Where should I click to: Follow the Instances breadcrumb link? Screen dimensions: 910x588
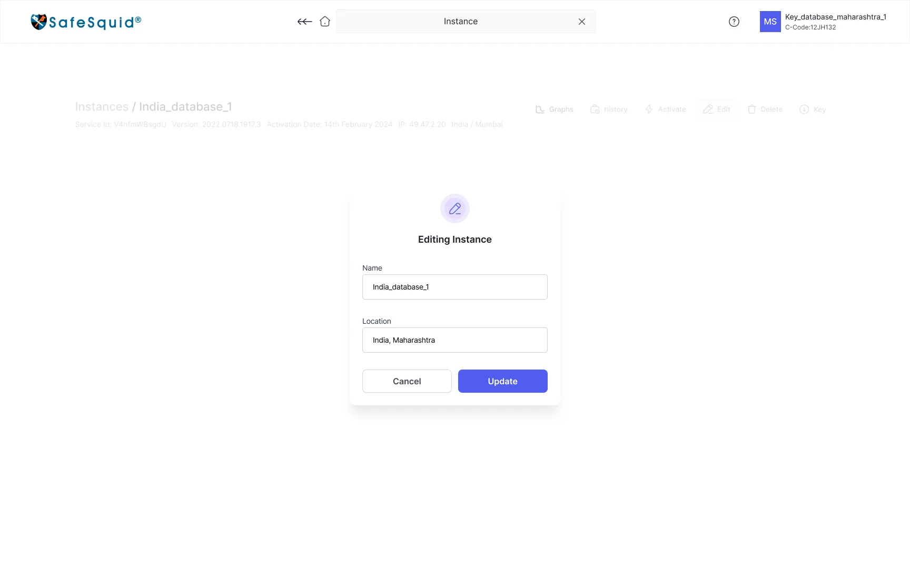[x=102, y=107]
